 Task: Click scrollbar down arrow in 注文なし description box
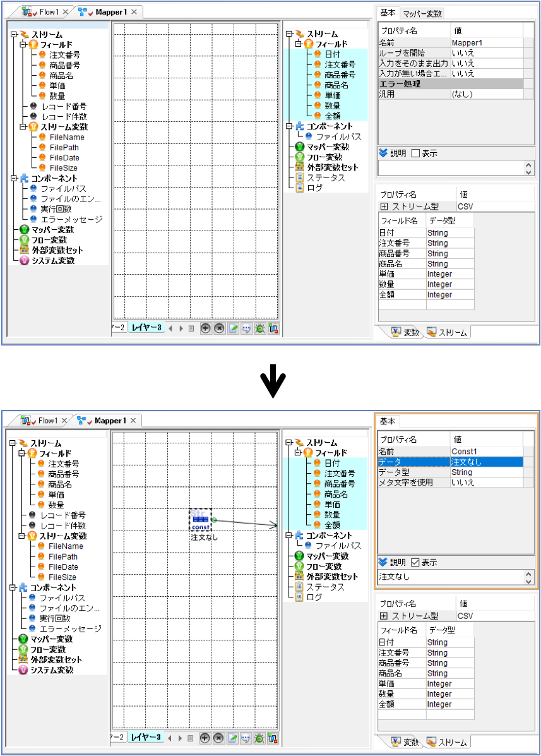pyautogui.click(x=529, y=581)
